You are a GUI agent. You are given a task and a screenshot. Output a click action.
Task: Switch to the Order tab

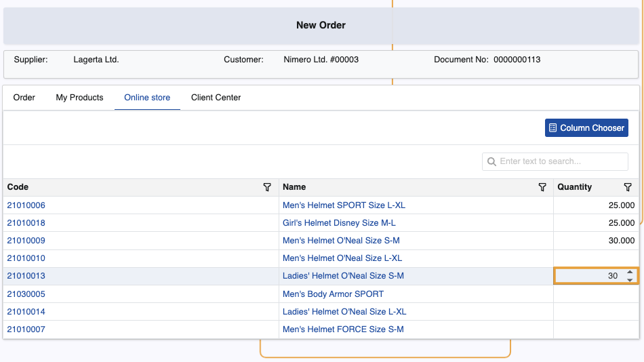pyautogui.click(x=24, y=98)
